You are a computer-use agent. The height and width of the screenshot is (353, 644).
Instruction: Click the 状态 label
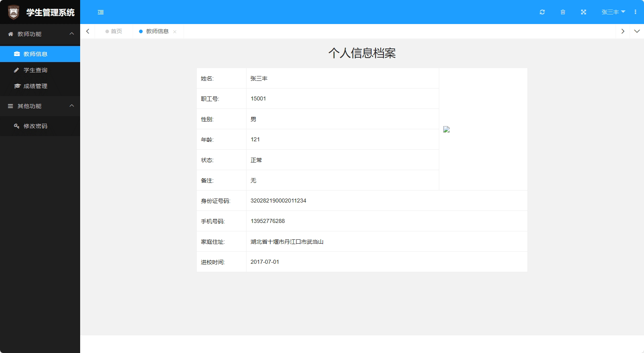point(207,160)
